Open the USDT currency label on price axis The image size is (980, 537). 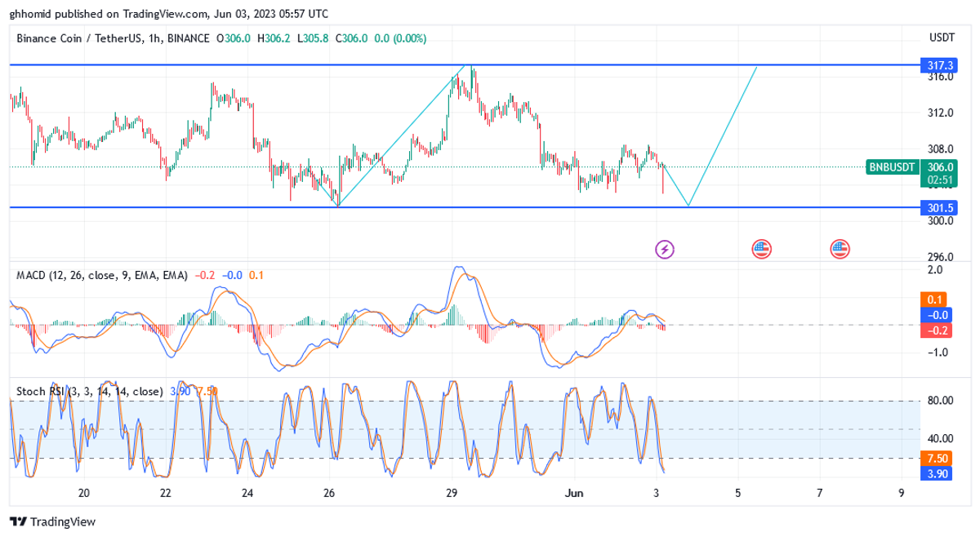pyautogui.click(x=942, y=38)
